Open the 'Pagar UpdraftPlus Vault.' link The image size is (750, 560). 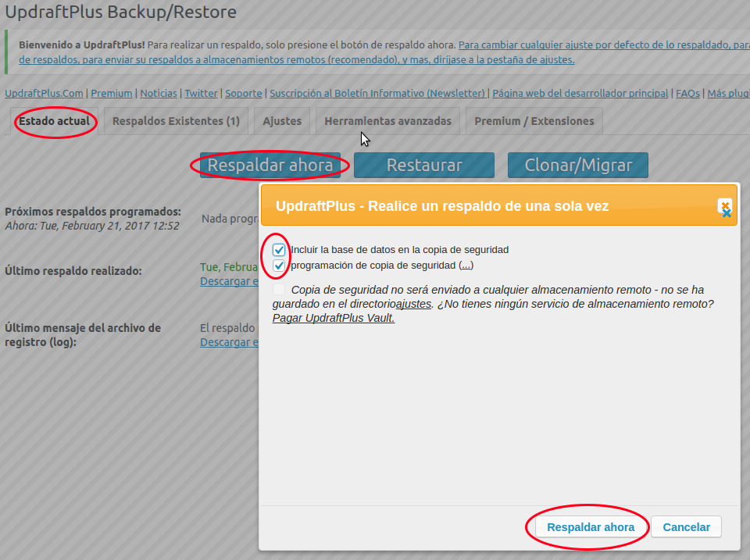334,318
